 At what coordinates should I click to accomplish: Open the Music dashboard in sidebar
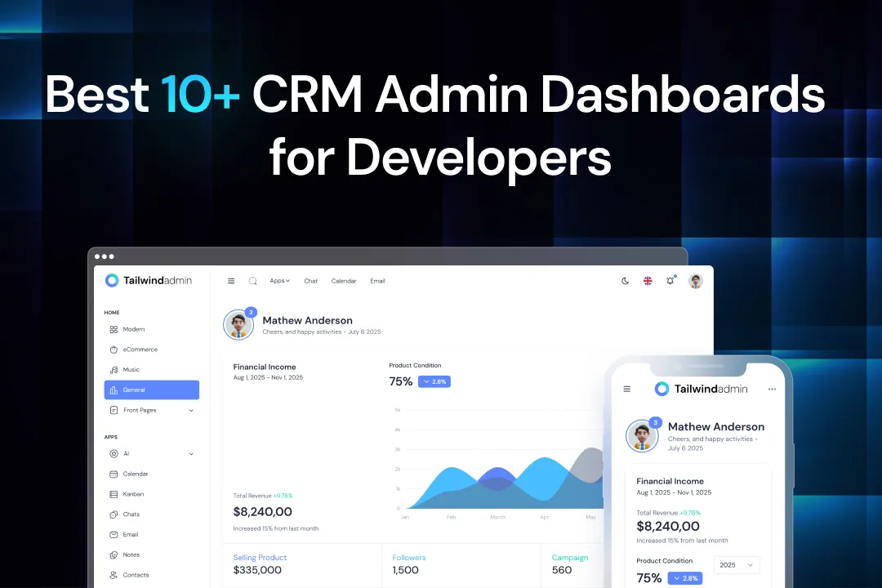131,370
